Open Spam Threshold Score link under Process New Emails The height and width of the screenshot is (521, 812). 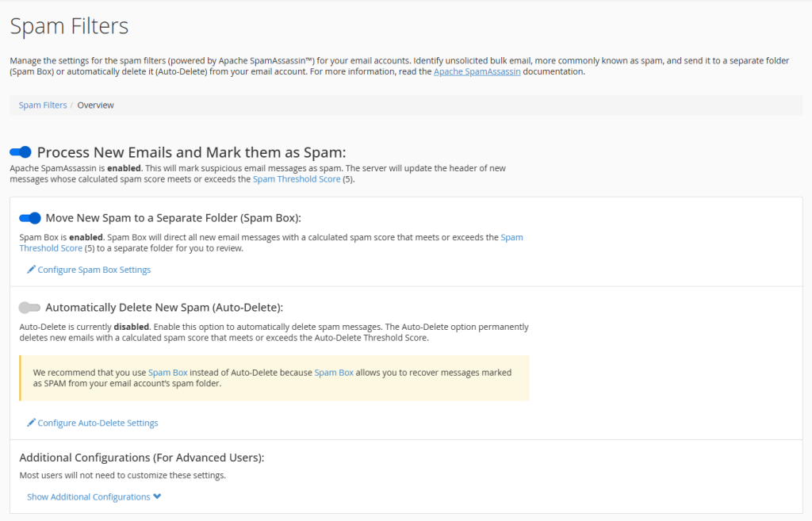[297, 179]
